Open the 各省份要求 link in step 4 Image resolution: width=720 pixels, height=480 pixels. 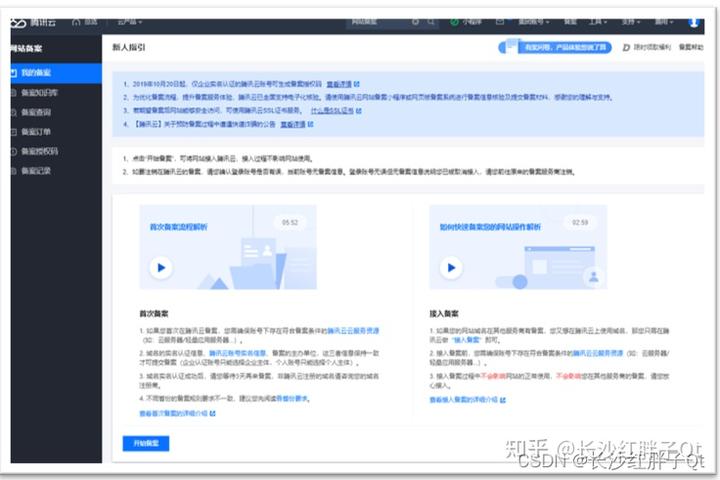tap(292, 399)
